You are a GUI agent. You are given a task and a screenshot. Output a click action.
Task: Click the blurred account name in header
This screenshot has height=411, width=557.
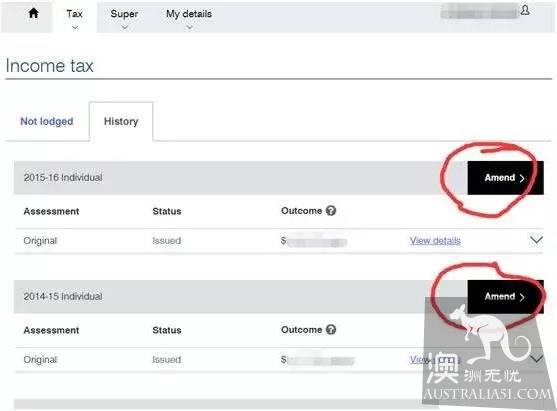pyautogui.click(x=479, y=11)
